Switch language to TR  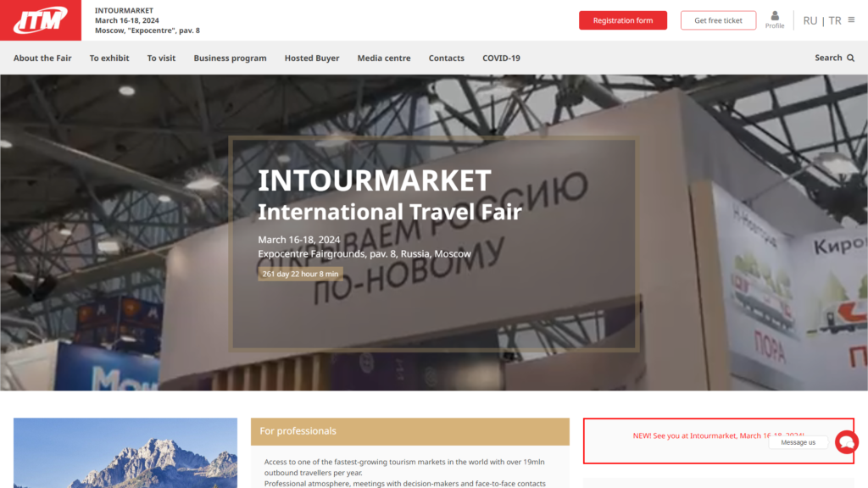(835, 20)
